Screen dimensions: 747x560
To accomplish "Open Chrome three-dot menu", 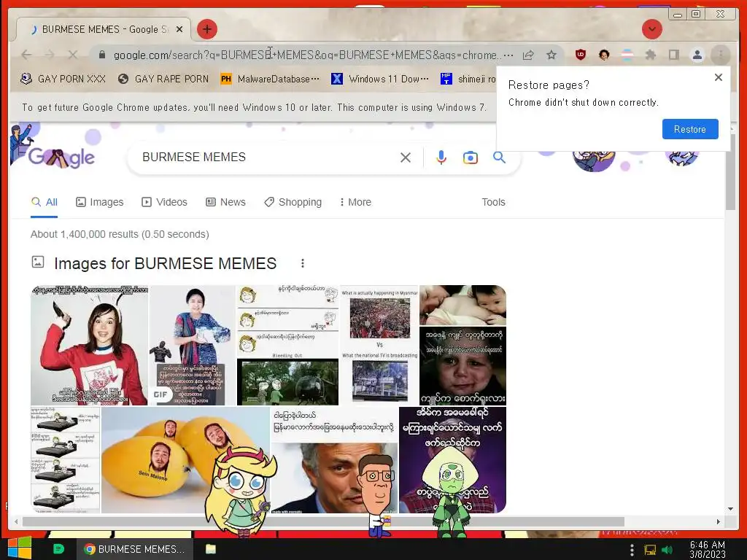I will [720, 55].
